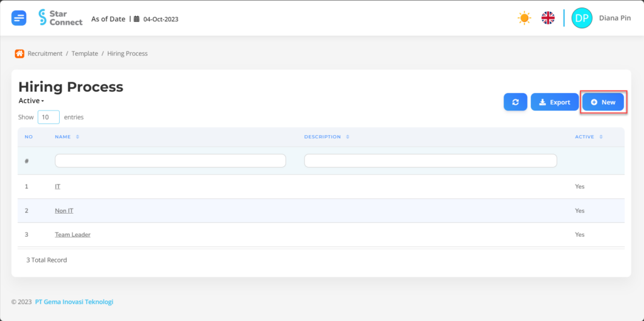Screen dimensions: 644x321
Task: Focus the Description filter input
Action: tap(430, 161)
